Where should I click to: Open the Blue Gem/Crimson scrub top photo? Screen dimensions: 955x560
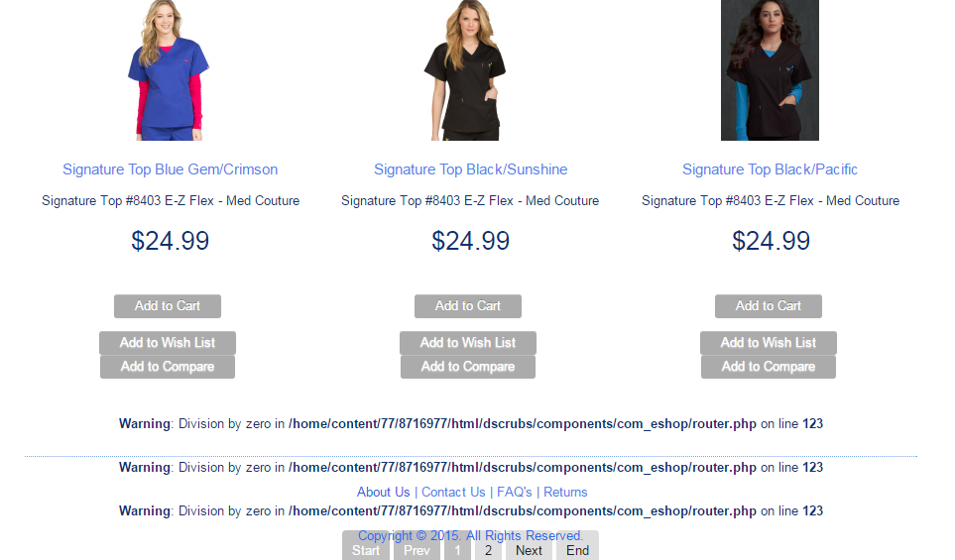pos(169,70)
